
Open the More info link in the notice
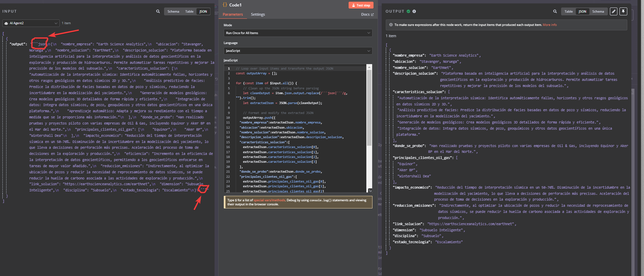click(550, 25)
